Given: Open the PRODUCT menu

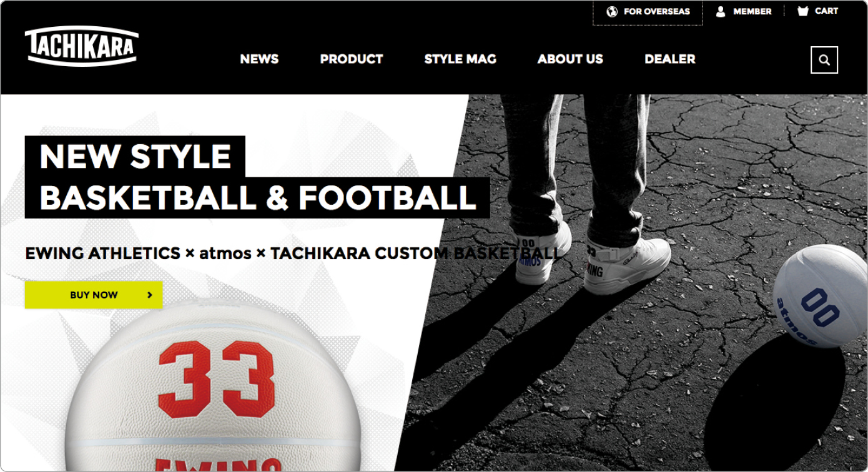Looking at the screenshot, I should 352,59.
